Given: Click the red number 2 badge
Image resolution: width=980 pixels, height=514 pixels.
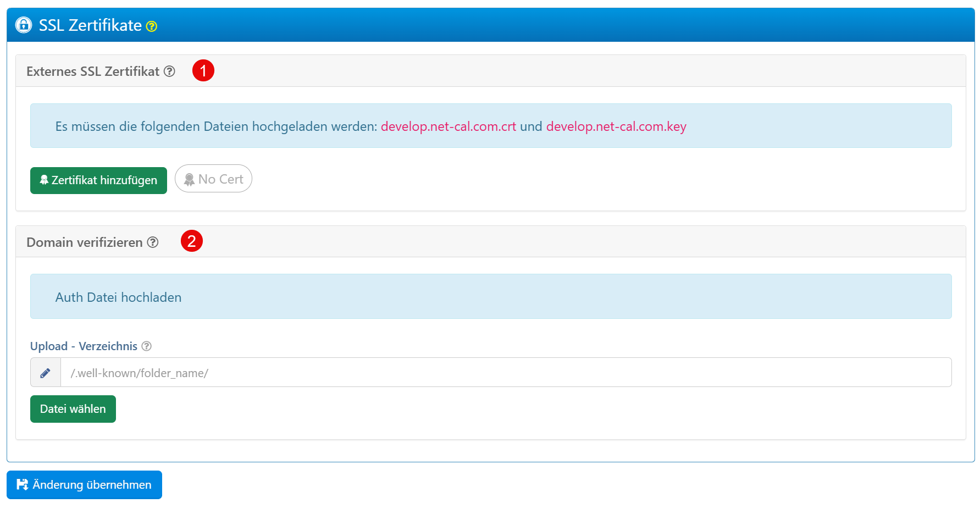Looking at the screenshot, I should (191, 241).
